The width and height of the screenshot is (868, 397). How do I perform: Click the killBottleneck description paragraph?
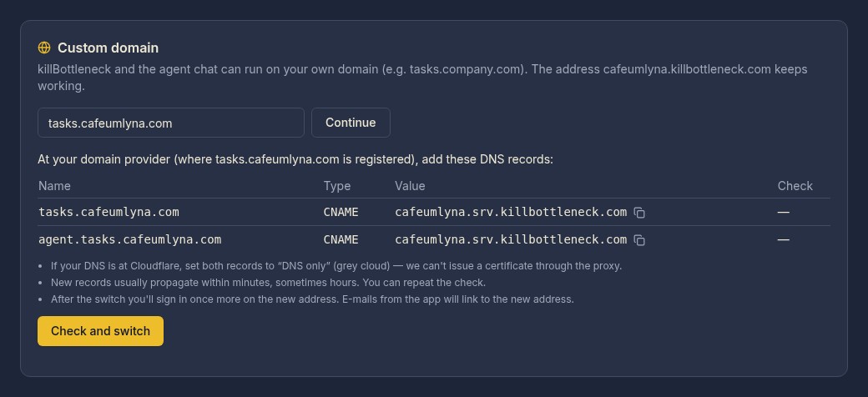tap(422, 78)
